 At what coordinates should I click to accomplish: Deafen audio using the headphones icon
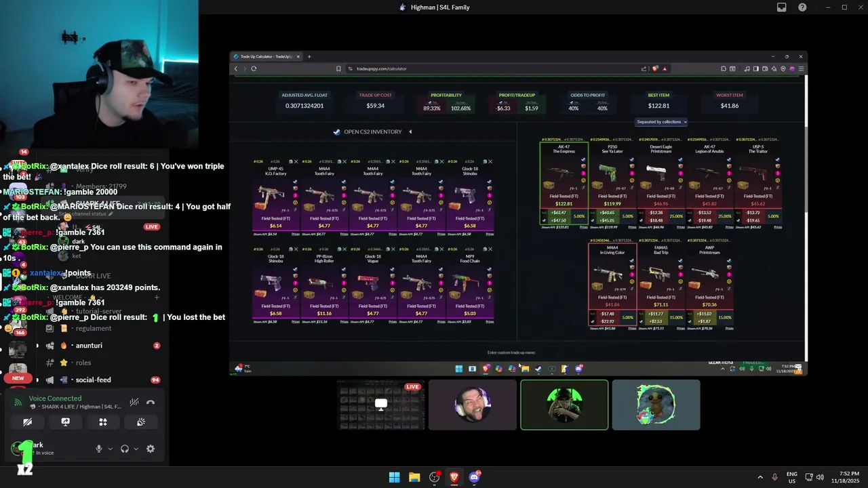click(125, 449)
